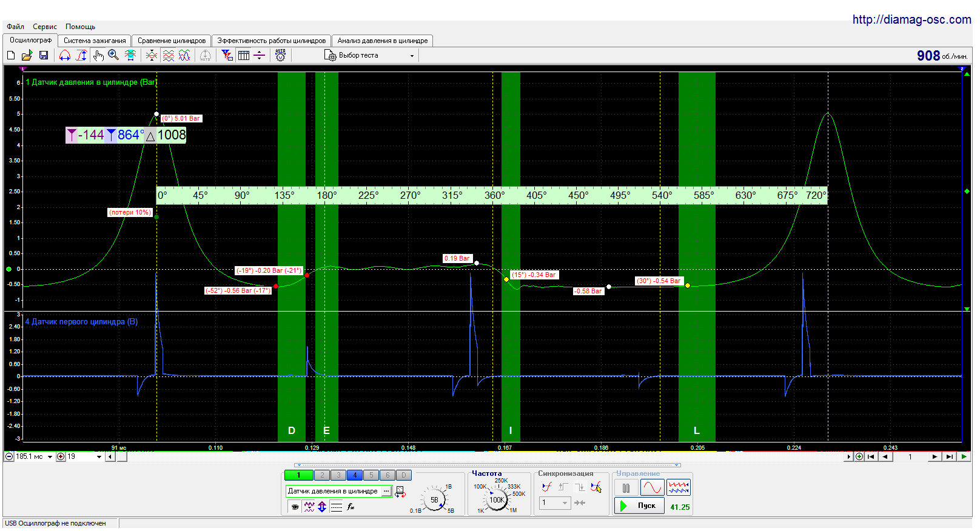
Task: Switch to Эффективность работы цилиндров tab
Action: coord(272,41)
